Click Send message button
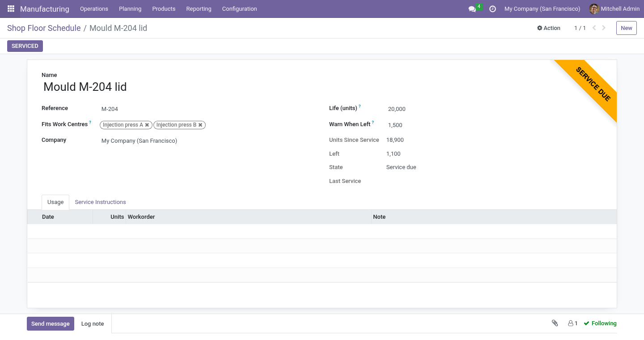Viewport: 644px width, 340px height. pyautogui.click(x=51, y=324)
